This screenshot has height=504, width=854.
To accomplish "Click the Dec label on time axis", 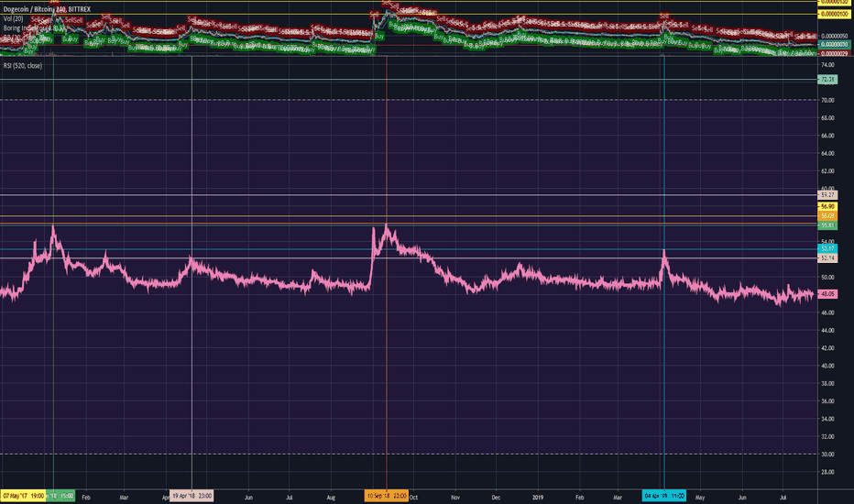I will tap(496, 497).
